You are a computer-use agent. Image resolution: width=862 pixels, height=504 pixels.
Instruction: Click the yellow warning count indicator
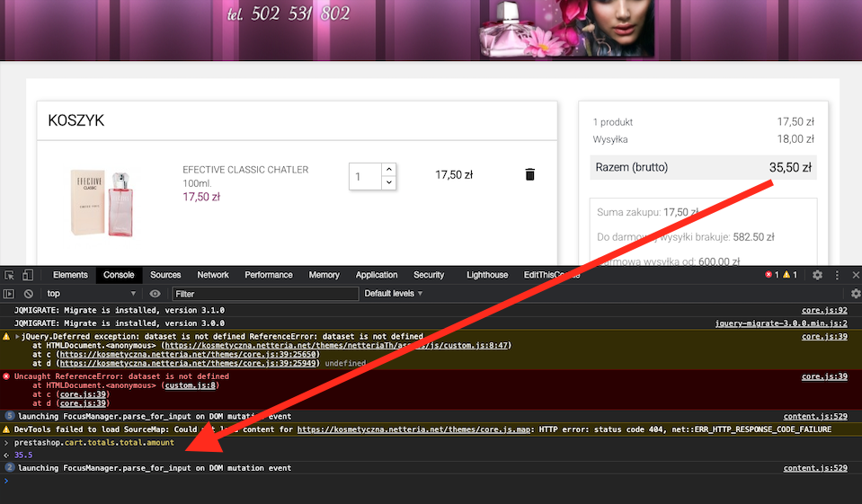(x=790, y=275)
